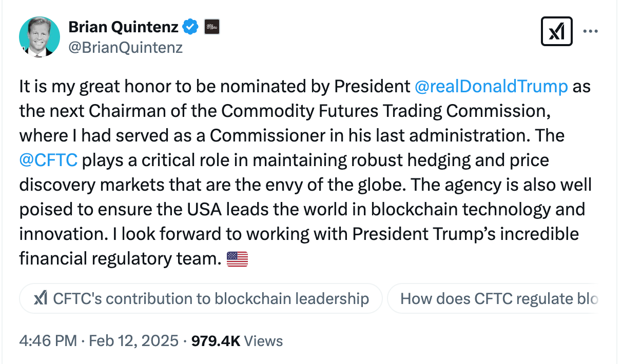This screenshot has height=364, width=622.
Task: Click the blue verified checkmark badge
Action: [x=191, y=27]
